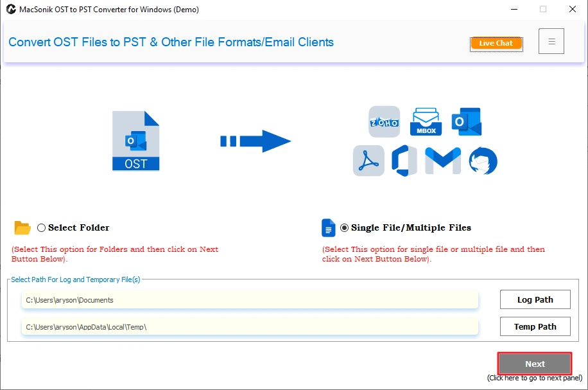
Task: Choose the Select Folder radio option
Action: click(41, 228)
